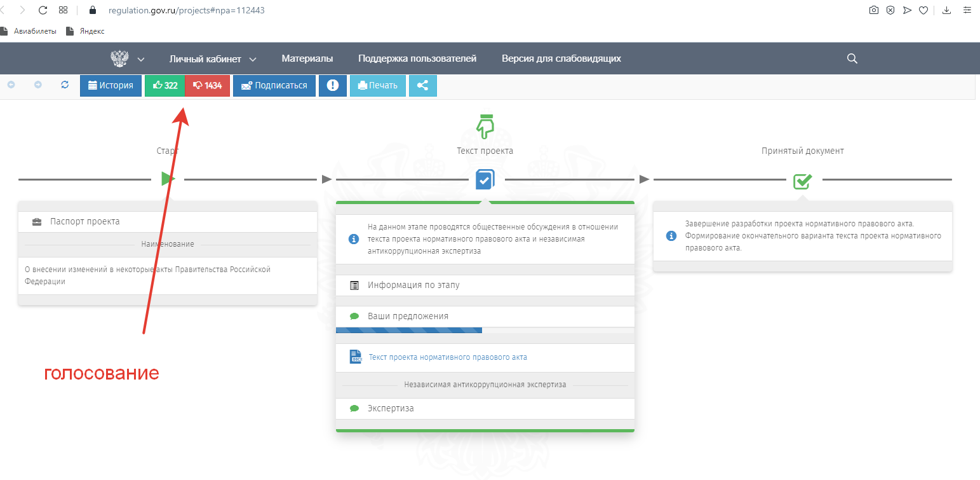Expand the coat of arms logo dropdown
Image resolution: width=980 pixels, height=480 pixels.
128,58
